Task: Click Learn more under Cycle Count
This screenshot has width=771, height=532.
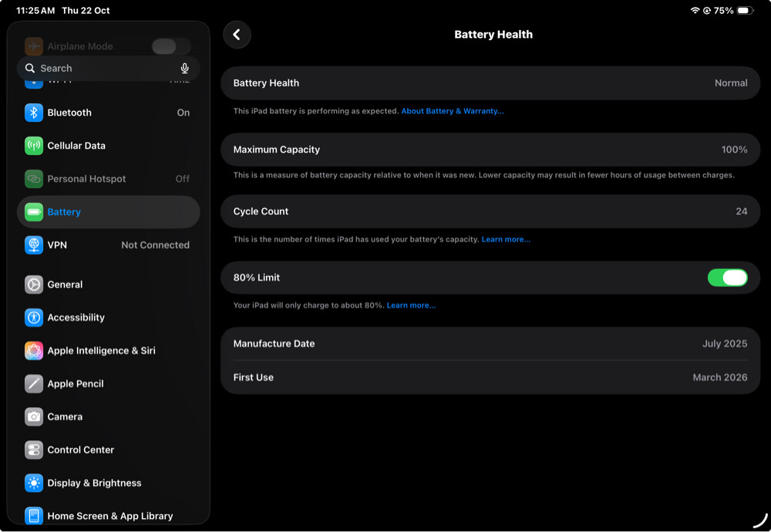Action: coord(506,240)
